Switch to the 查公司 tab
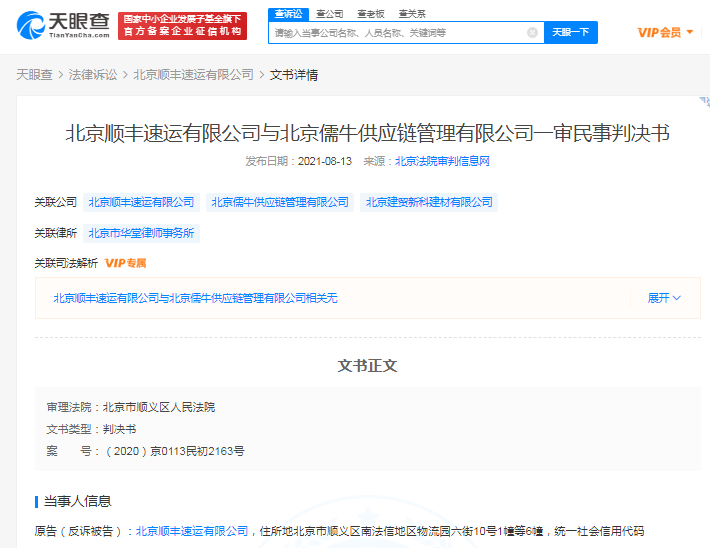This screenshot has width=710, height=548. pyautogui.click(x=329, y=14)
